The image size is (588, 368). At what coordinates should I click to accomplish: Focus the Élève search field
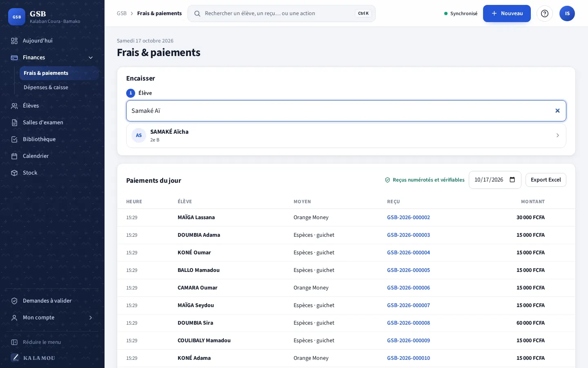346,111
